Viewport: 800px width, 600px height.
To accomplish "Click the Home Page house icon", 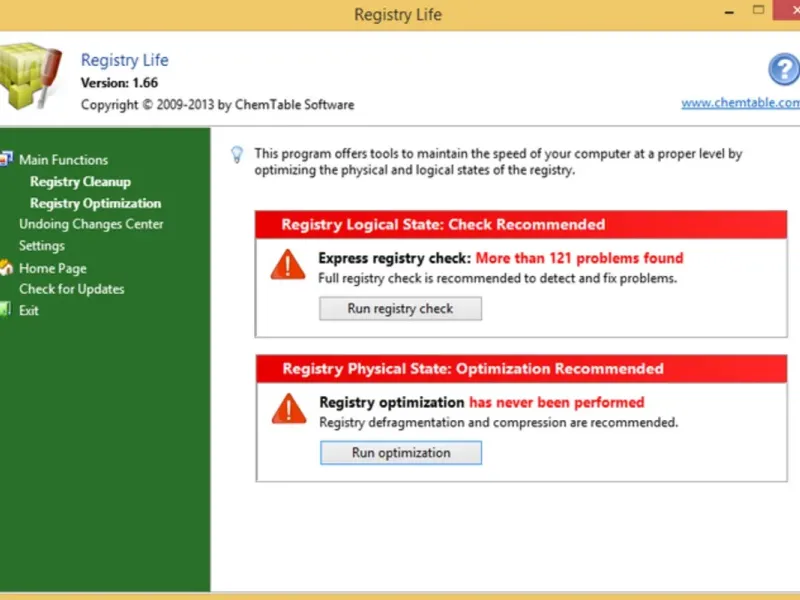I will click(x=6, y=267).
